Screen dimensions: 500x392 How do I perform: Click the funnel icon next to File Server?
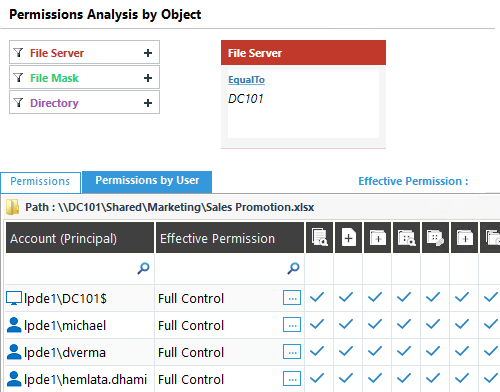point(18,53)
